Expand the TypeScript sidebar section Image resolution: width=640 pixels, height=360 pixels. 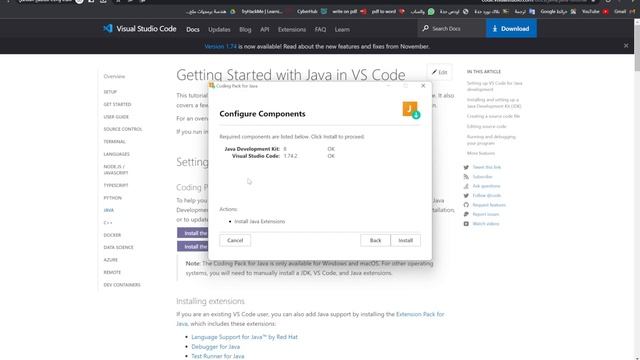116,185
